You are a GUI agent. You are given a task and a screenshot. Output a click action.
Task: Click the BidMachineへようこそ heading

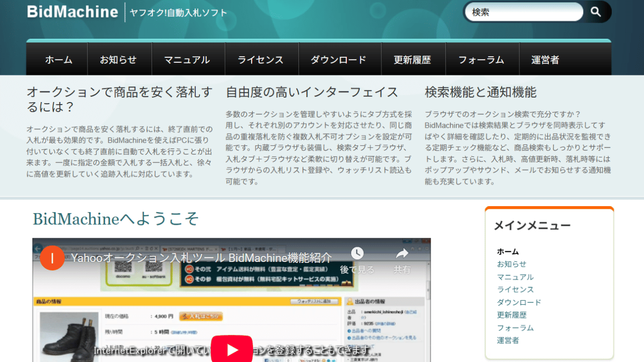tap(116, 219)
